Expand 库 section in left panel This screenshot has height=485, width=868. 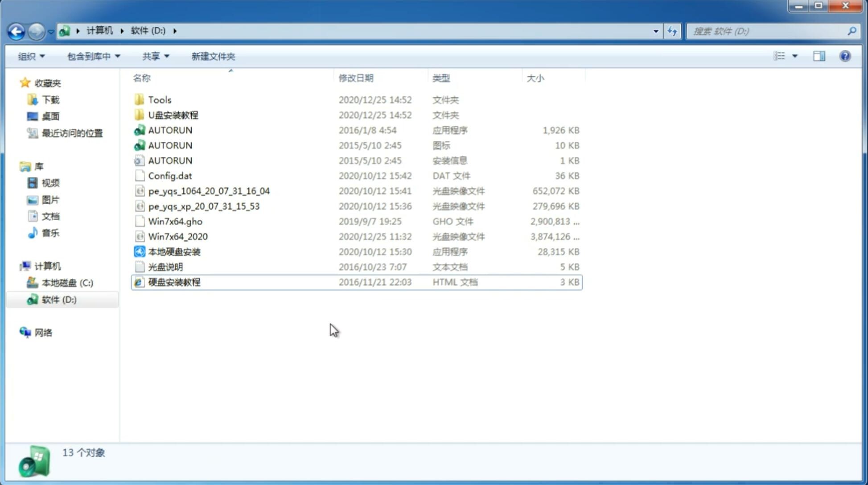coord(16,166)
